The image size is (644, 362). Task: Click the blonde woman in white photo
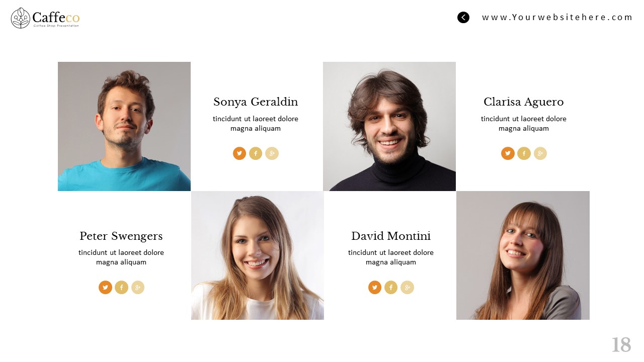tap(258, 255)
